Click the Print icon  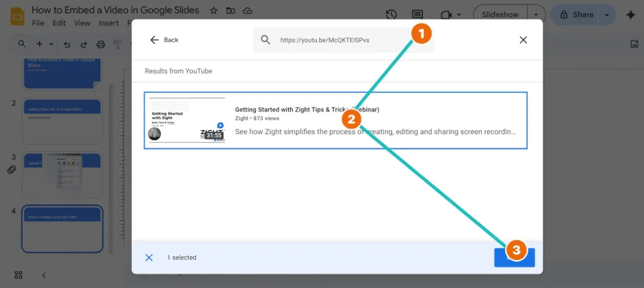tap(100, 44)
